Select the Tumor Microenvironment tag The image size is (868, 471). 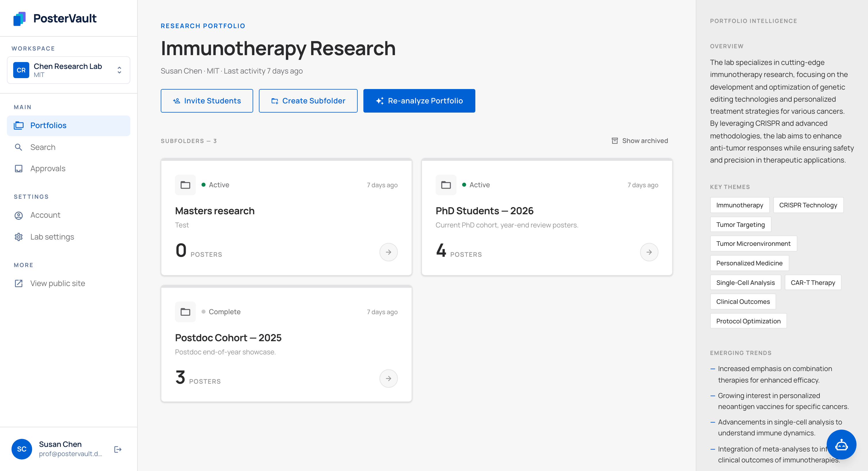point(753,244)
